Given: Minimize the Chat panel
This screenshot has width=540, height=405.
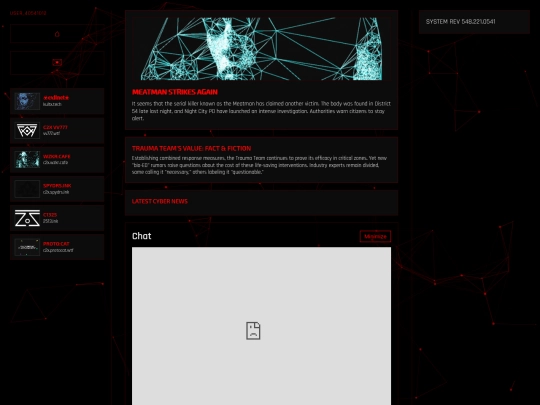Looking at the screenshot, I should tap(375, 237).
